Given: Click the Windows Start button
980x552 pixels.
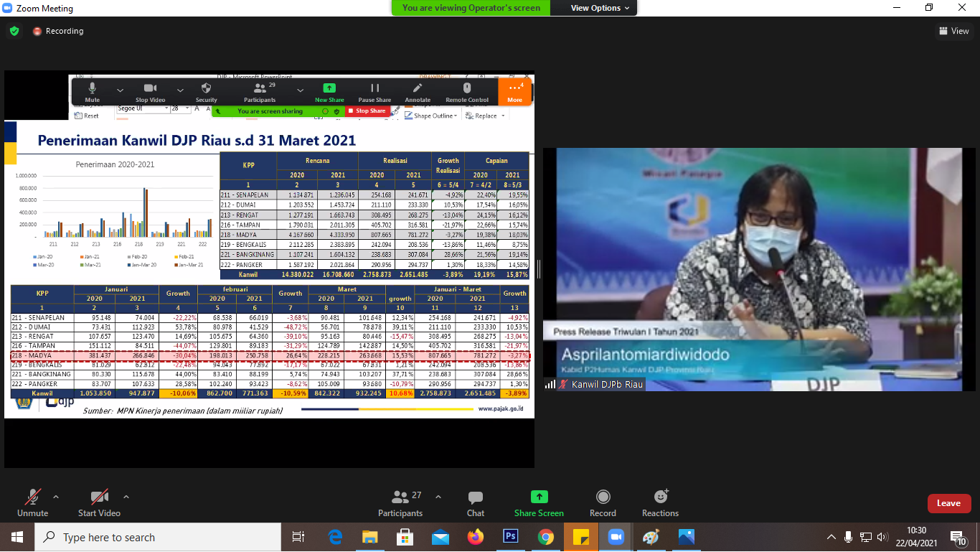Looking at the screenshot, I should 17,537.
